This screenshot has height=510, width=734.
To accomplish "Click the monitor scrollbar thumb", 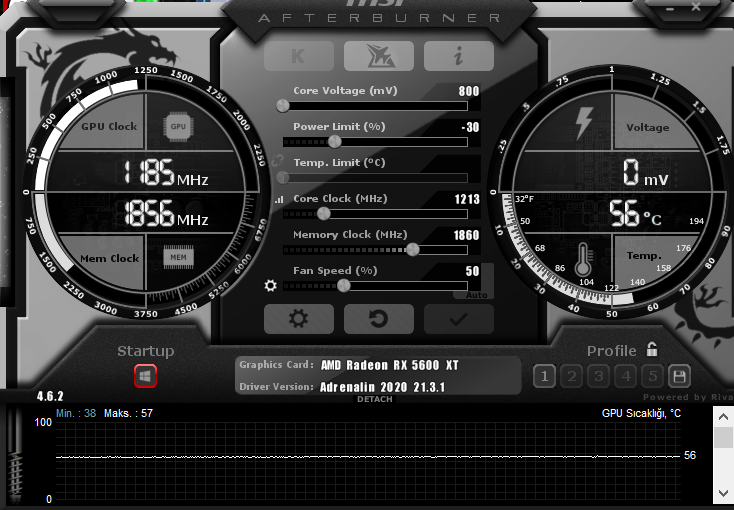I will tap(723, 437).
